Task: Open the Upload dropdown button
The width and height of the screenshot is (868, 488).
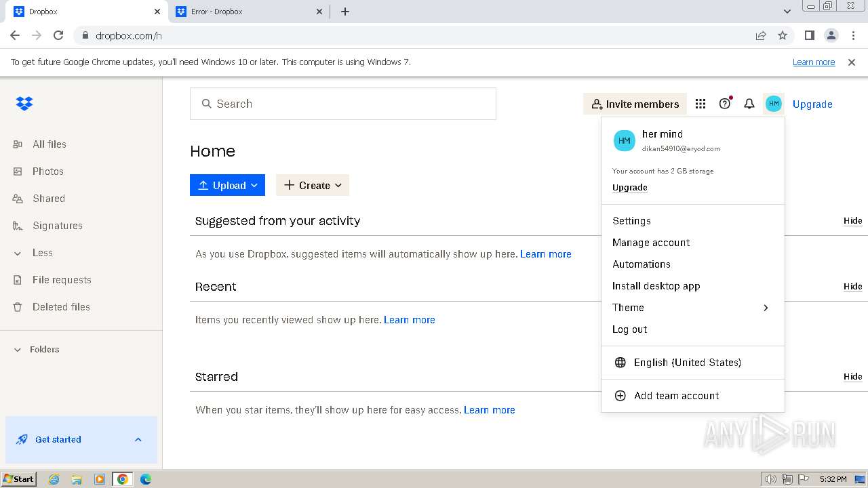Action: click(227, 185)
